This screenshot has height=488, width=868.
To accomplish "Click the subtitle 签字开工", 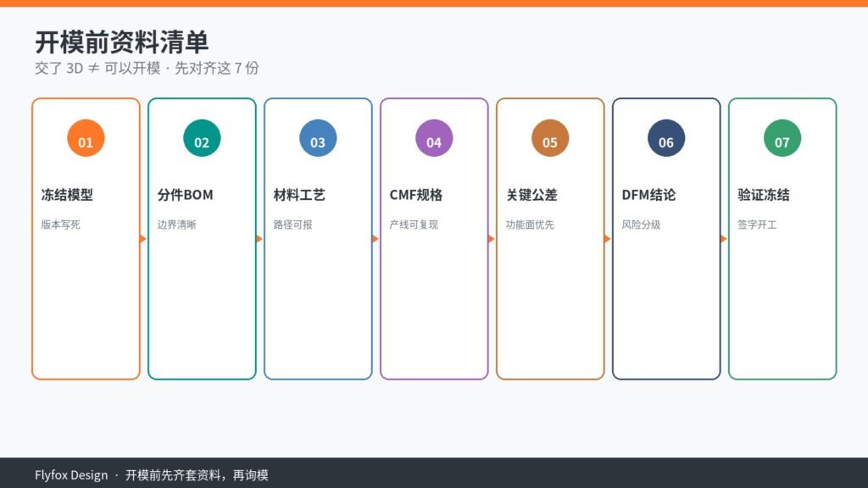I will (x=757, y=225).
